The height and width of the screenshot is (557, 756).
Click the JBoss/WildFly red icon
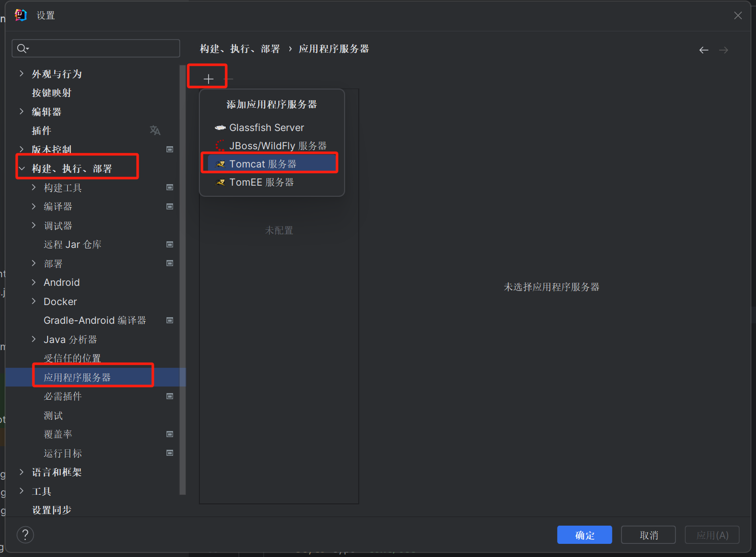click(x=220, y=146)
